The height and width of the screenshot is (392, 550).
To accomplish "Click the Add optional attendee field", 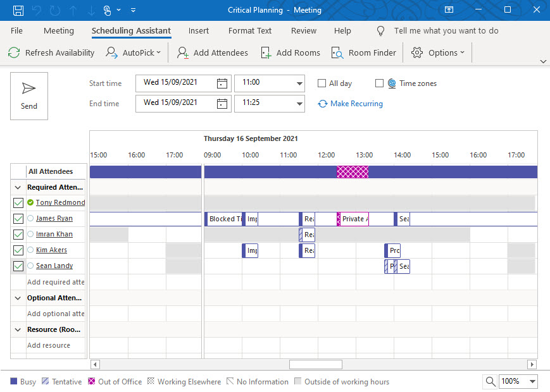I will (56, 314).
